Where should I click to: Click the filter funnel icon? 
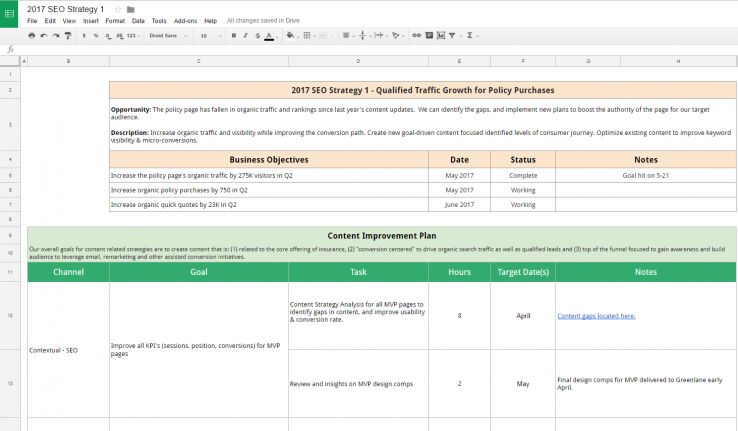click(x=453, y=35)
